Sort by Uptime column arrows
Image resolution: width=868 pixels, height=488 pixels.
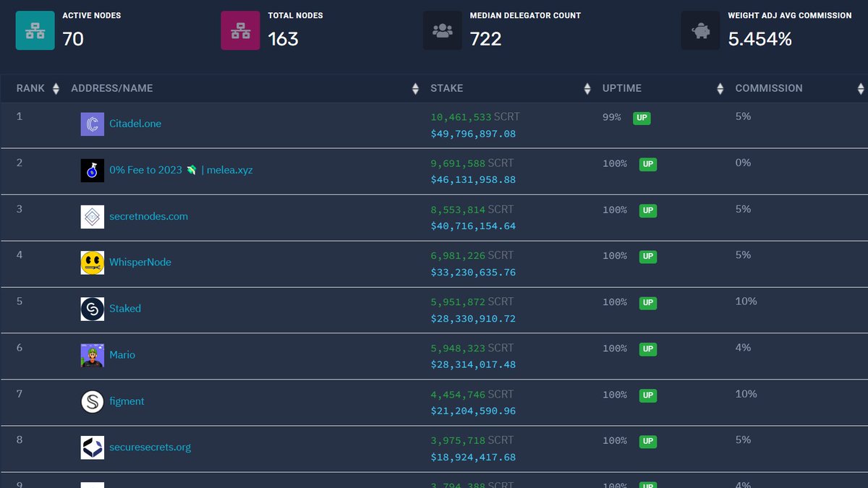(x=720, y=88)
